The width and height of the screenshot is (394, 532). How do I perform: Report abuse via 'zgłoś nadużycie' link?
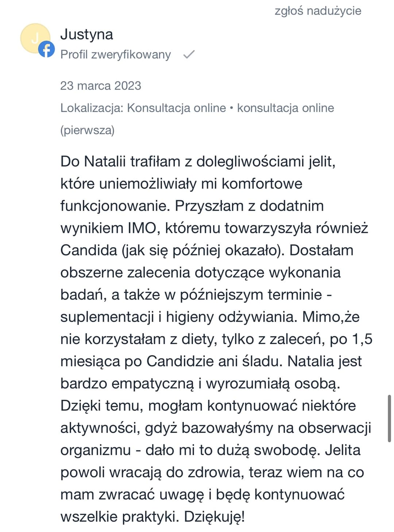[x=318, y=11]
